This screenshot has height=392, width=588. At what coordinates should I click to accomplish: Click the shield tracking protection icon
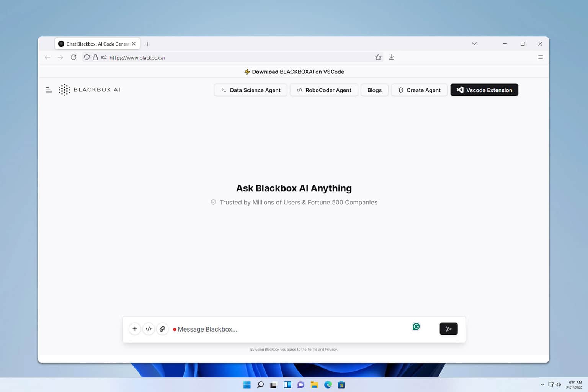[x=87, y=57]
